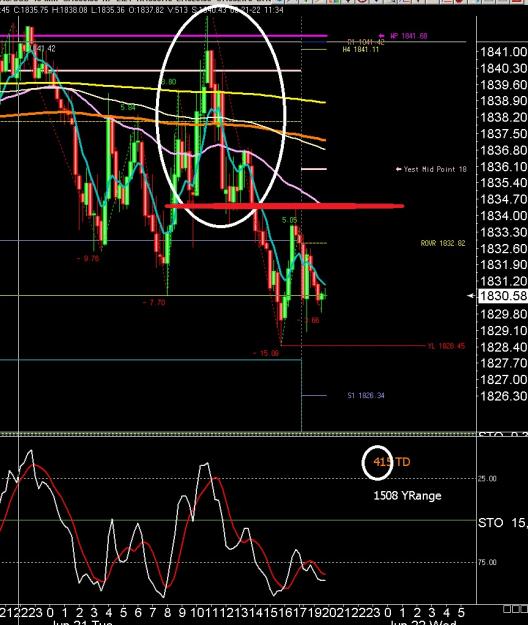
Task: Click the 1831.90 price axis label
Action: click(x=504, y=265)
